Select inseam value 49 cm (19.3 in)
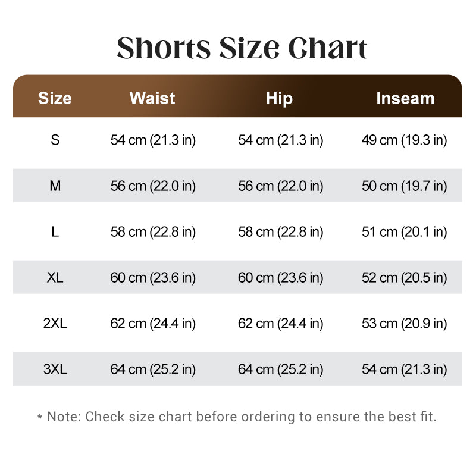476x476 pixels. click(x=405, y=140)
